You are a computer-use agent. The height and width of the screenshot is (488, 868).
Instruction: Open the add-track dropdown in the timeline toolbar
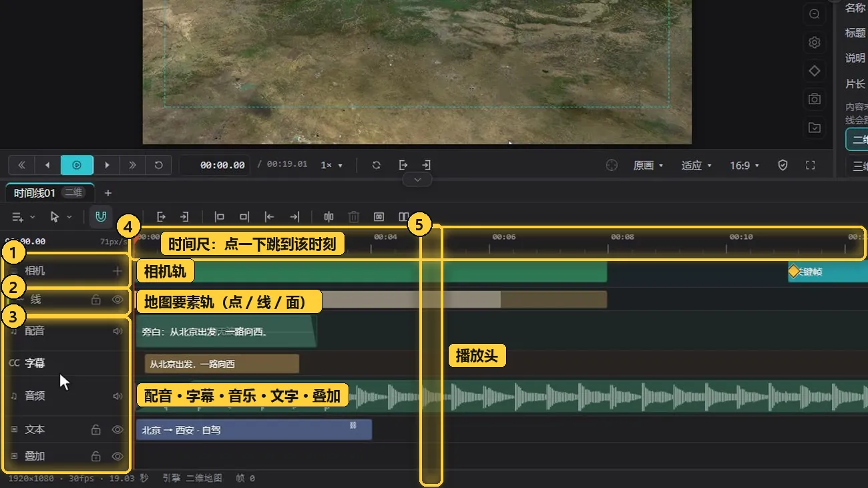point(23,217)
